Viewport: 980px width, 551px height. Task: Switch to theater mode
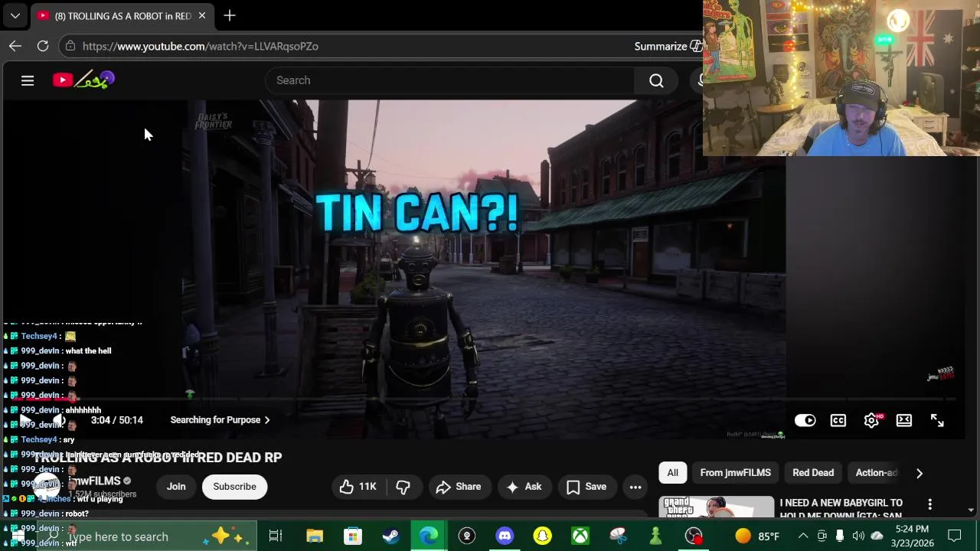[x=904, y=420]
